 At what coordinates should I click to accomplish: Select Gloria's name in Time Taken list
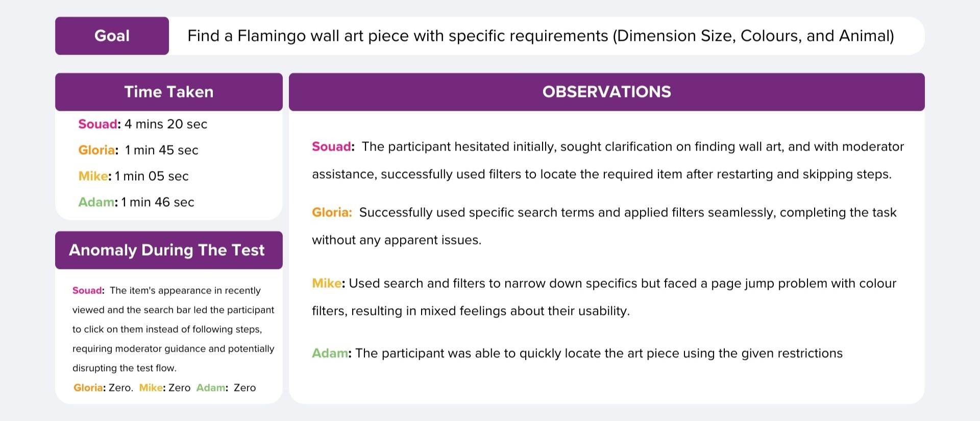[96, 150]
